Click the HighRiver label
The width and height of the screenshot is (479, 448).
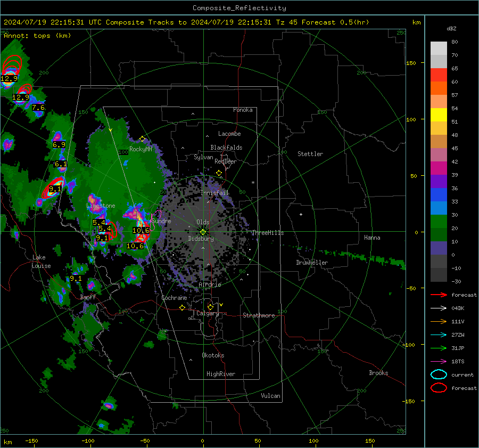click(x=221, y=374)
